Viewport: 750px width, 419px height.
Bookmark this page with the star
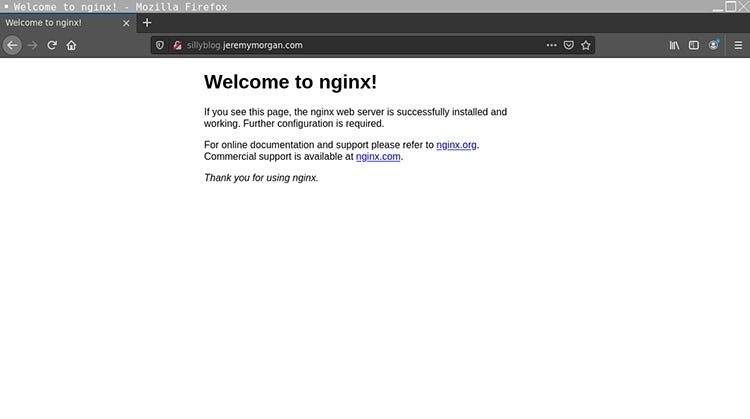tap(585, 45)
